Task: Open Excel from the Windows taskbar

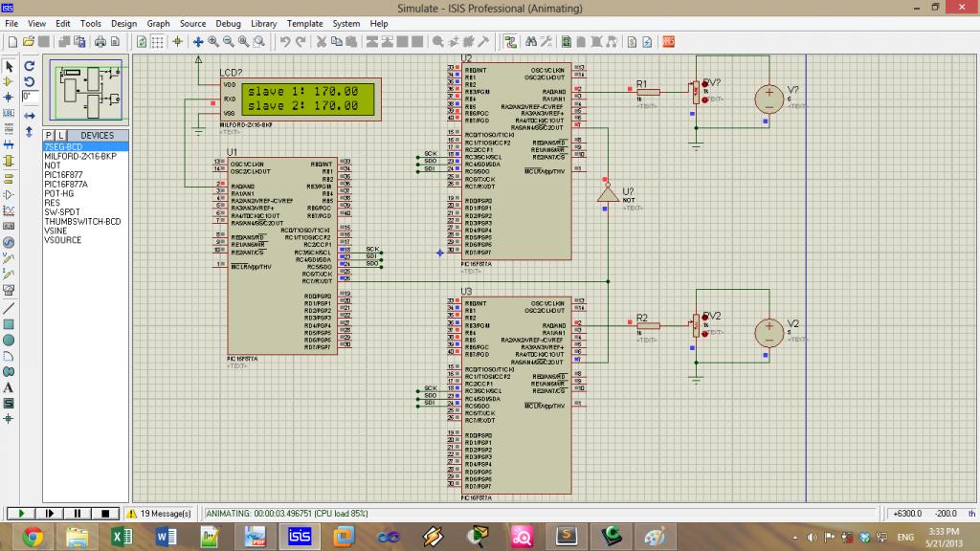Action: (x=122, y=537)
